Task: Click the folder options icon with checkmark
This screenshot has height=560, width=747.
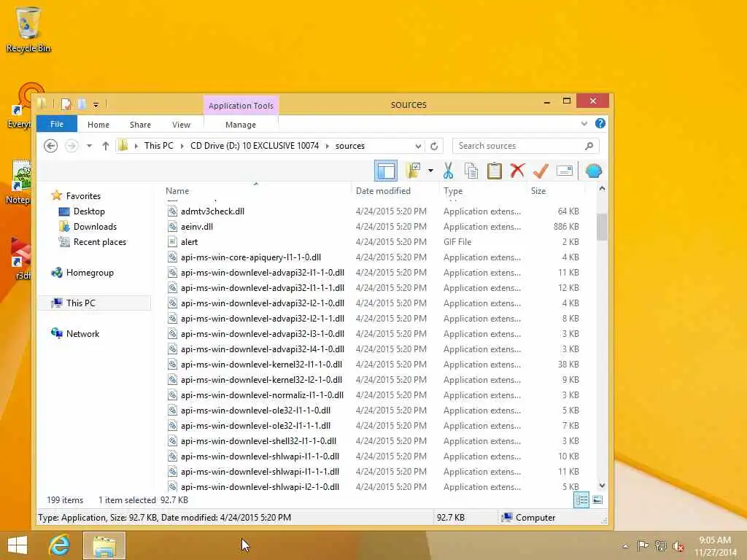Action: coord(413,171)
